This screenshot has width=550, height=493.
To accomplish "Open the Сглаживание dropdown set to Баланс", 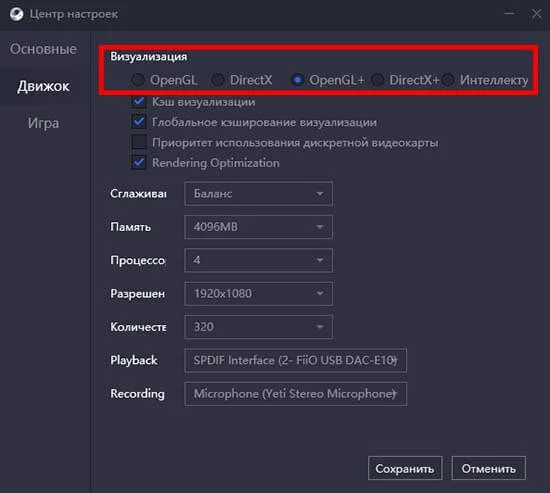I will (x=258, y=194).
